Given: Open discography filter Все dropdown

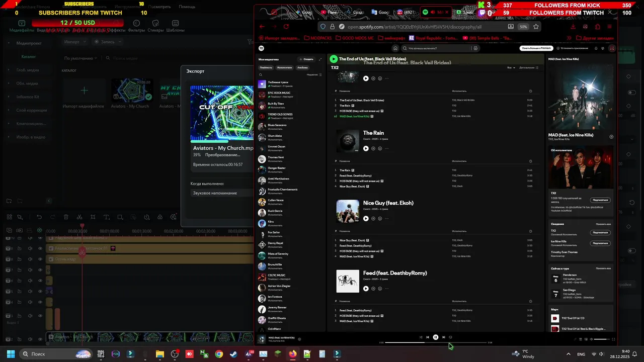Looking at the screenshot, I should [511, 67].
